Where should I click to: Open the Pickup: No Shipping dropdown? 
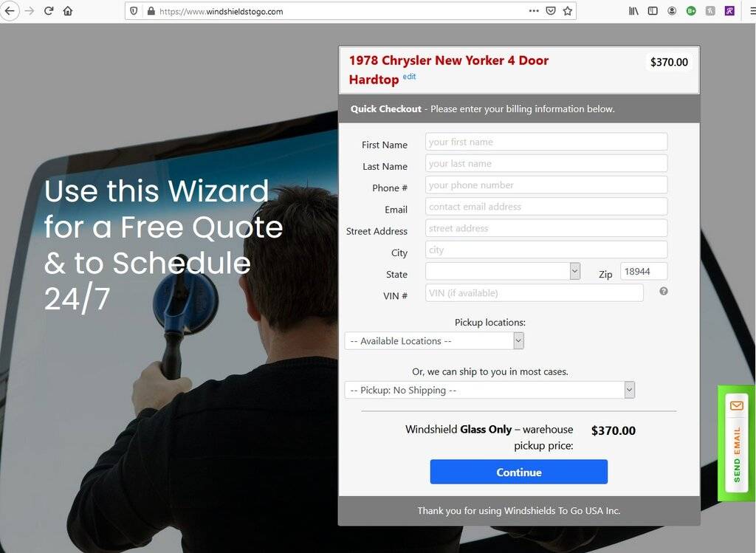pos(489,390)
